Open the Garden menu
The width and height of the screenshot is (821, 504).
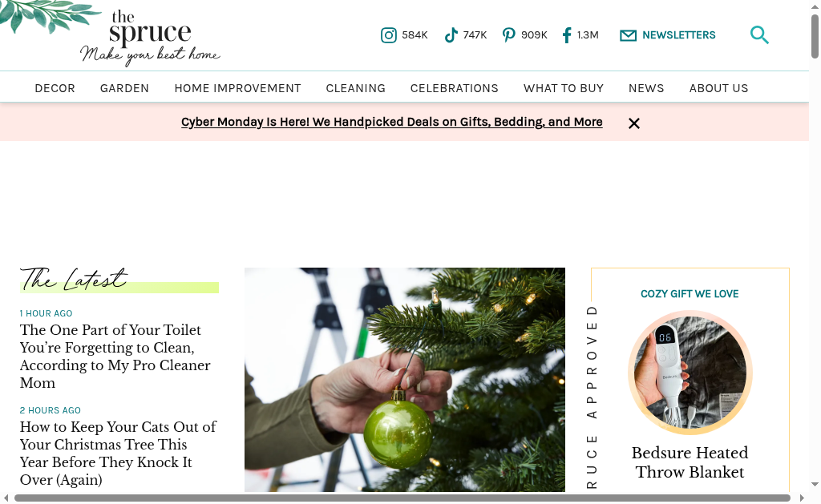124,88
